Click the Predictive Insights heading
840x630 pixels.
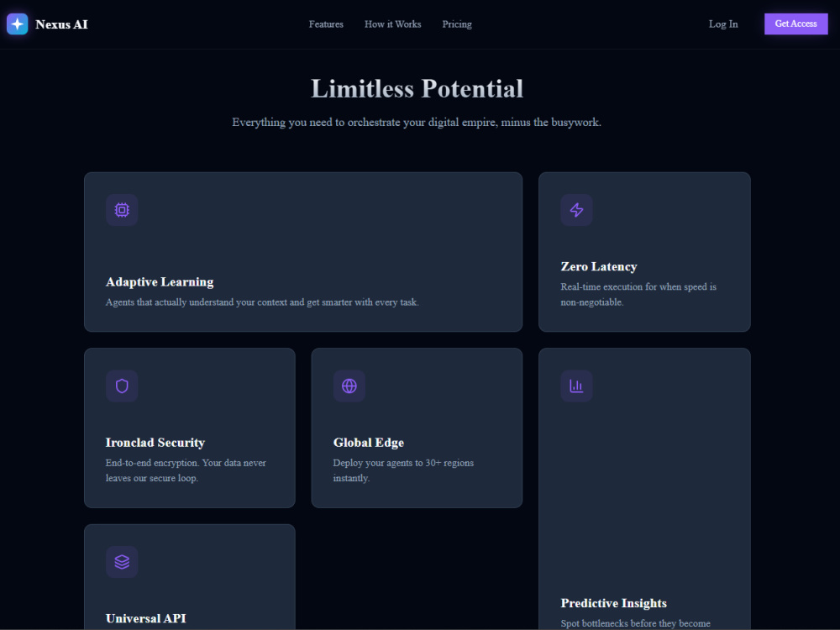[613, 603]
